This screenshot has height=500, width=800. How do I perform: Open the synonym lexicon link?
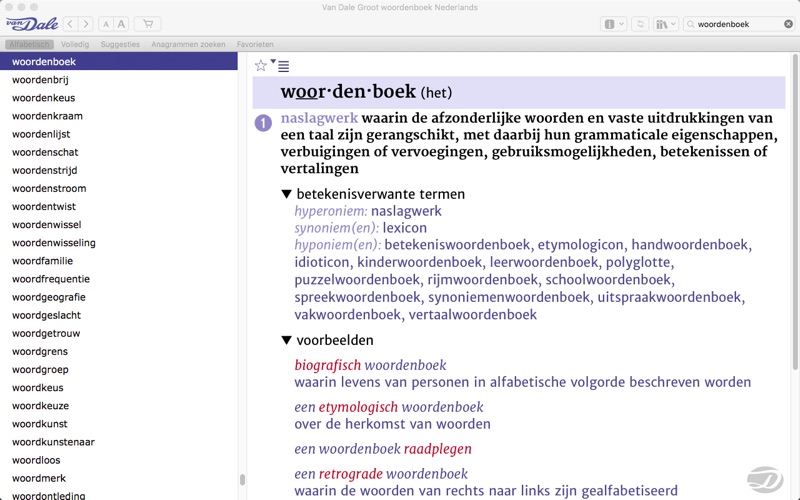point(405,228)
